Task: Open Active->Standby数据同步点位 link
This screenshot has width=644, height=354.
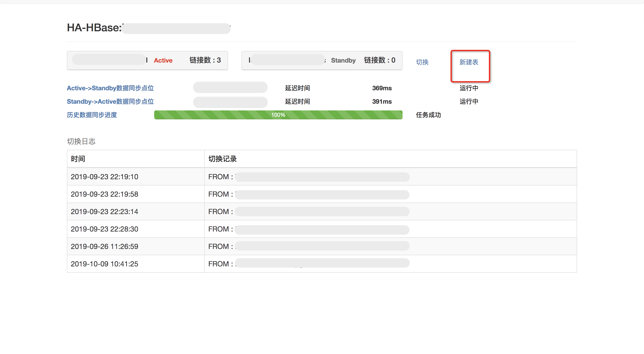Action: click(x=110, y=88)
